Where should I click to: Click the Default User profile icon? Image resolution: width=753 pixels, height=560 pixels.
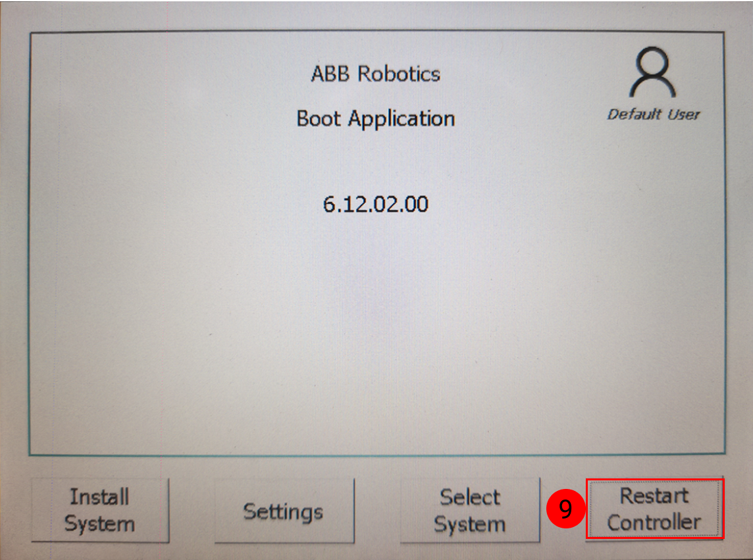click(653, 72)
